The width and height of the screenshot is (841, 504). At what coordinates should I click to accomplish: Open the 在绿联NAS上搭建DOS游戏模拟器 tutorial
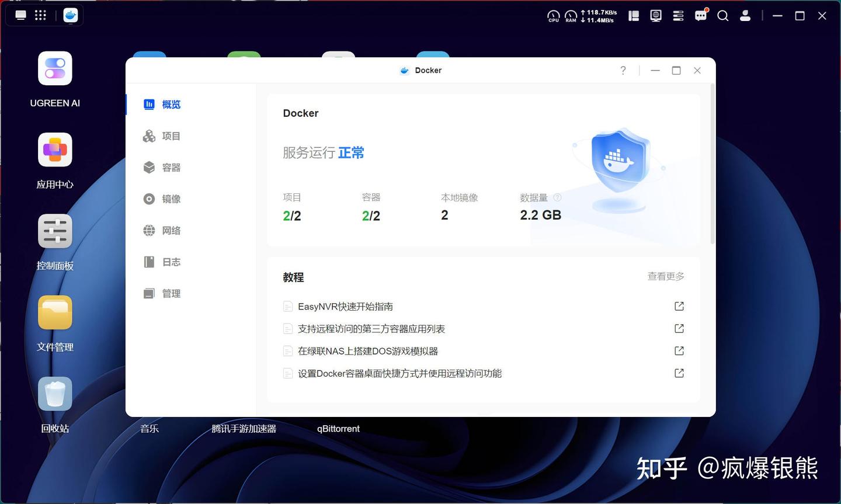click(x=368, y=351)
